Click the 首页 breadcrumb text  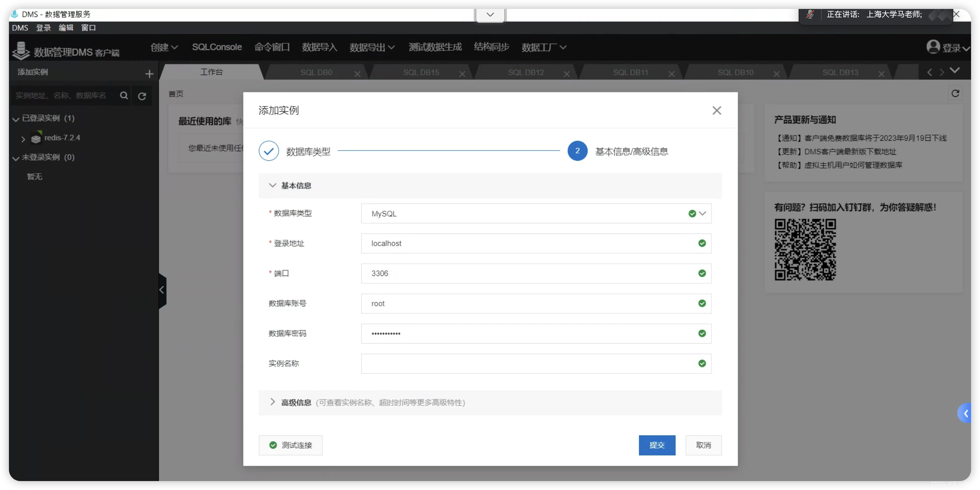coord(176,94)
